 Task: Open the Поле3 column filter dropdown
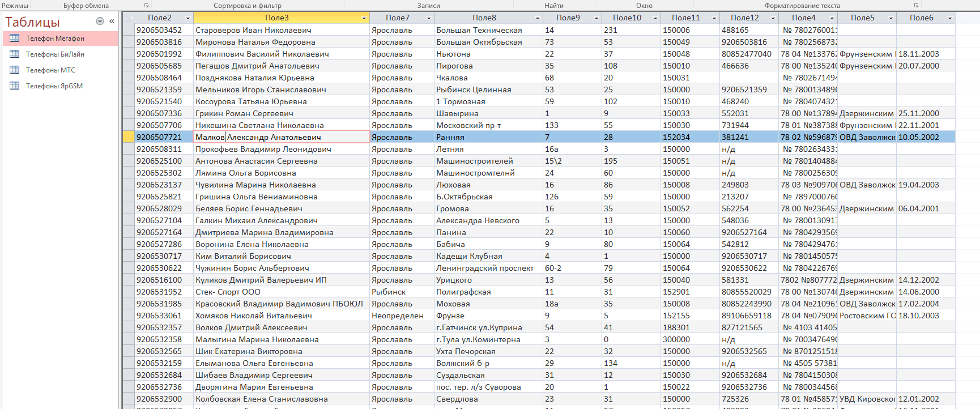[364, 18]
